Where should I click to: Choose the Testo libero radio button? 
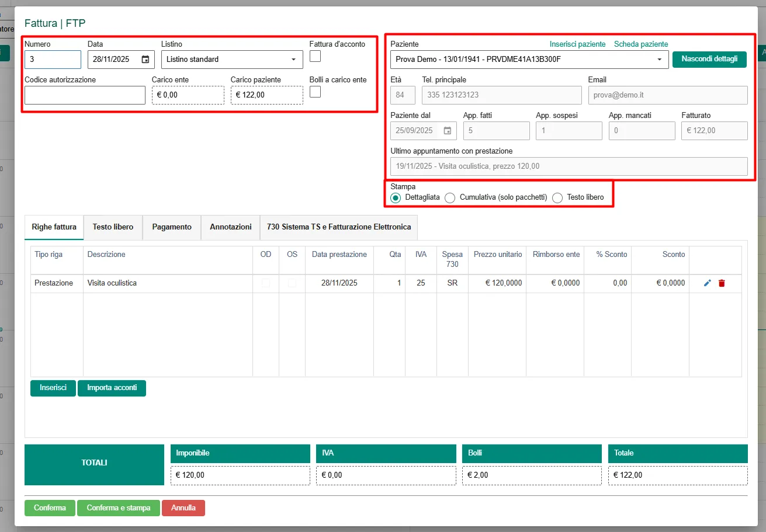tap(557, 198)
